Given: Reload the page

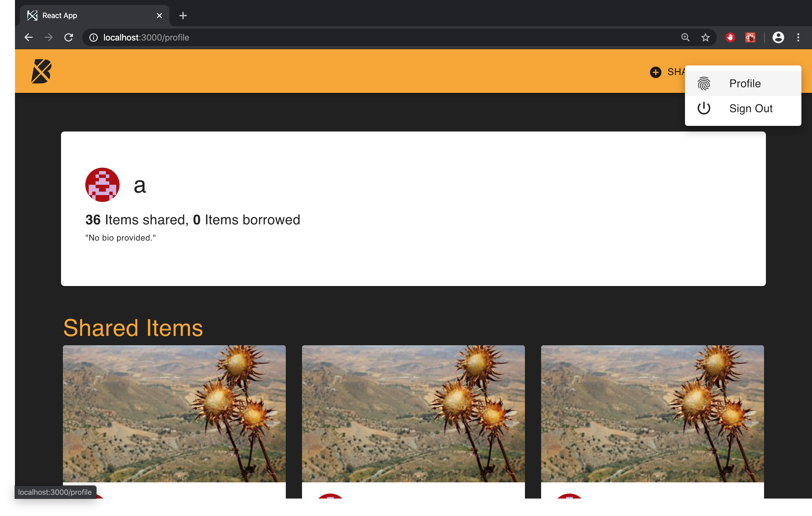Looking at the screenshot, I should pos(68,37).
